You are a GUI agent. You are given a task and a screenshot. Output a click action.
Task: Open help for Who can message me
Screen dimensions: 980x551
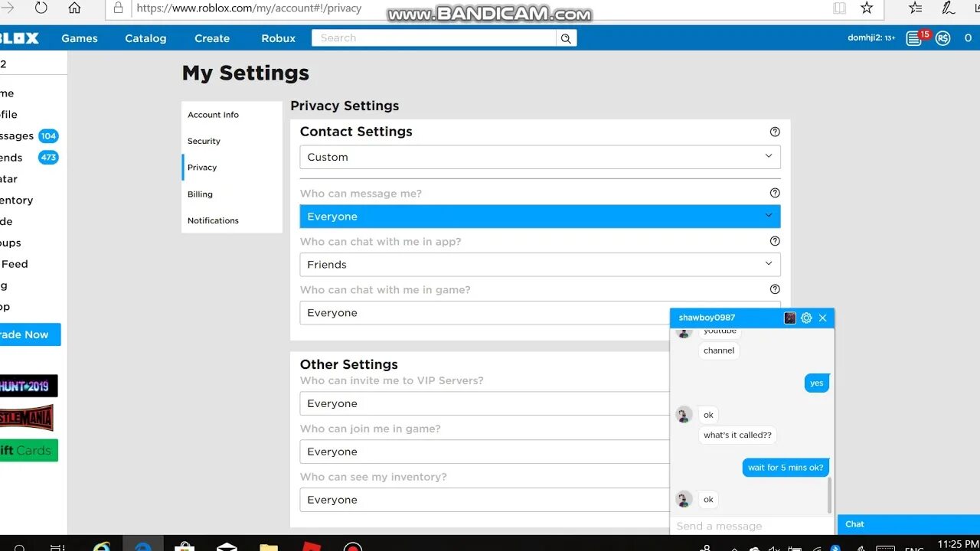(x=775, y=193)
